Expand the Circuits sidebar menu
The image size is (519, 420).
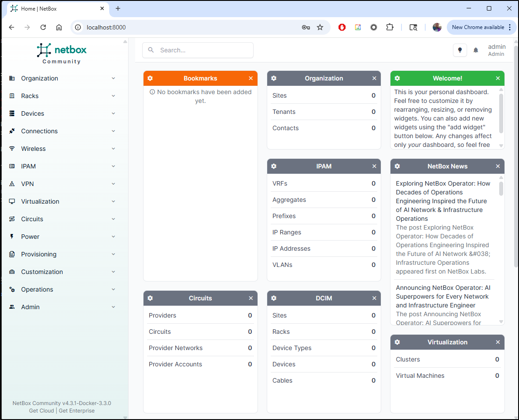pyautogui.click(x=62, y=219)
